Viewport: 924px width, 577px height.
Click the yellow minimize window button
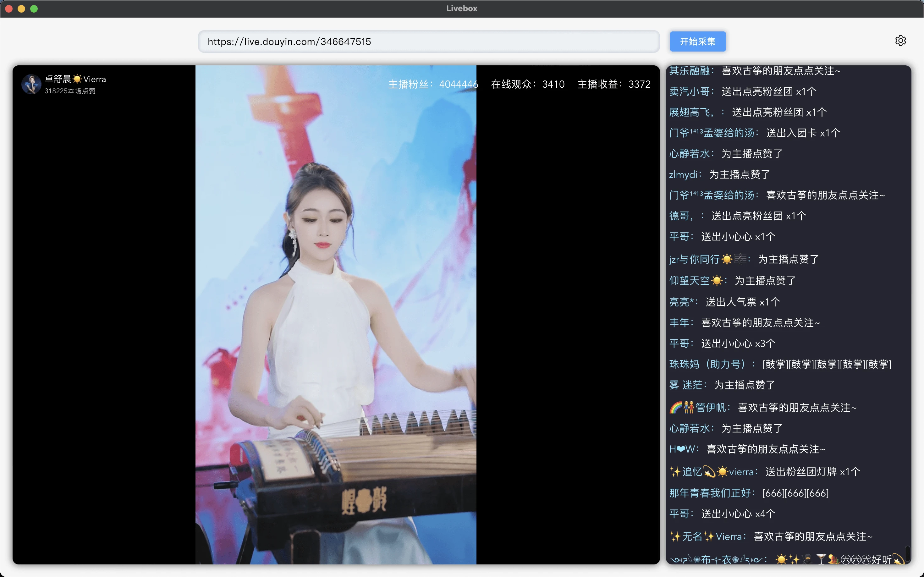21,8
